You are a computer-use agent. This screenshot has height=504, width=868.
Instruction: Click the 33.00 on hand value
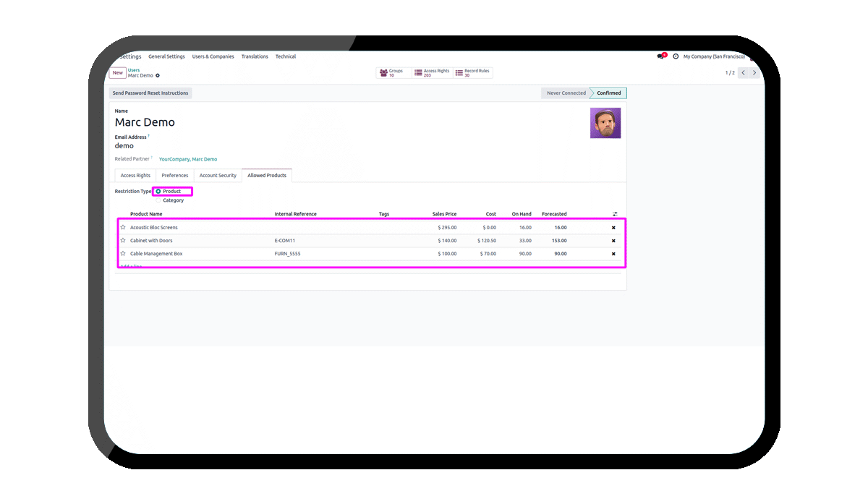coord(525,241)
